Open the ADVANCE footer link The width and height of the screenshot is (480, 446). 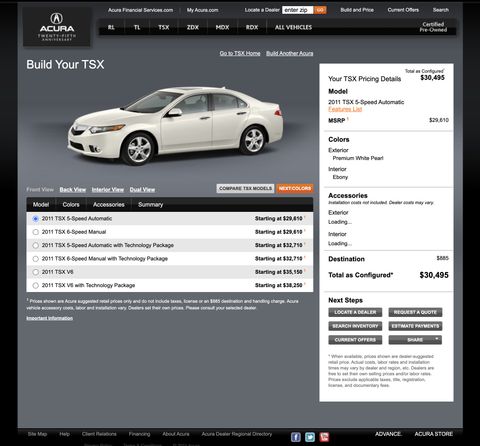point(388,434)
